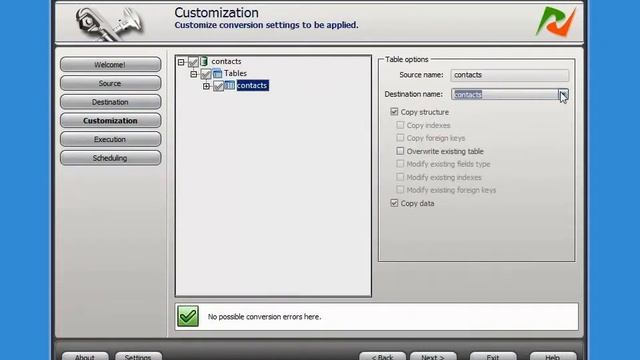Image resolution: width=640 pixels, height=360 pixels.
Task: Click the 'Table options' group title
Action: (407, 60)
